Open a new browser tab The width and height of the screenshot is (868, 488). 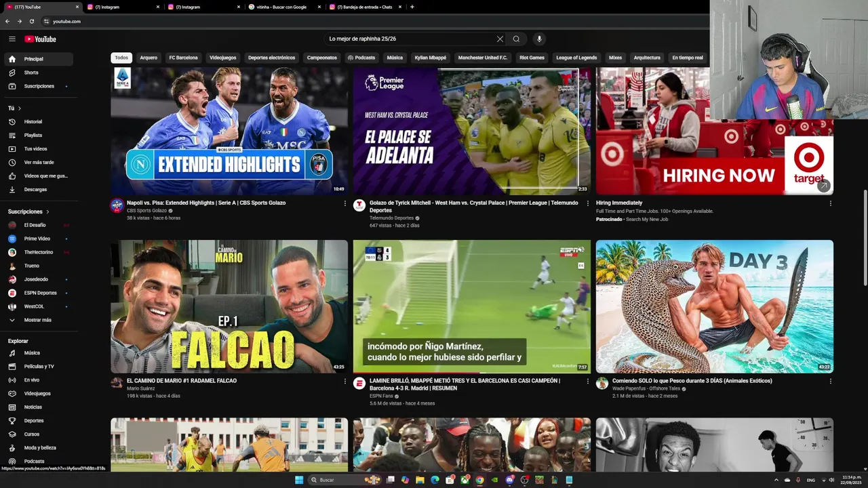point(412,7)
